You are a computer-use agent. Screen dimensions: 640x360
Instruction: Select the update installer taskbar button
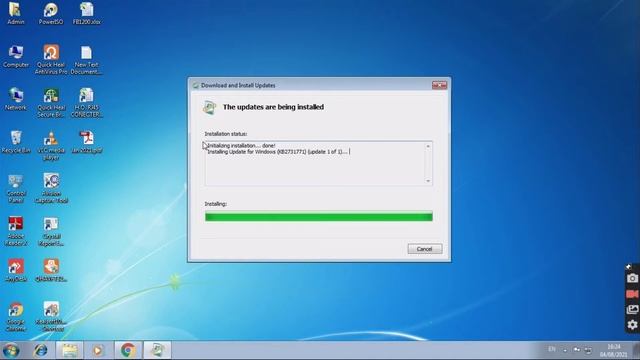pyautogui.click(x=157, y=351)
